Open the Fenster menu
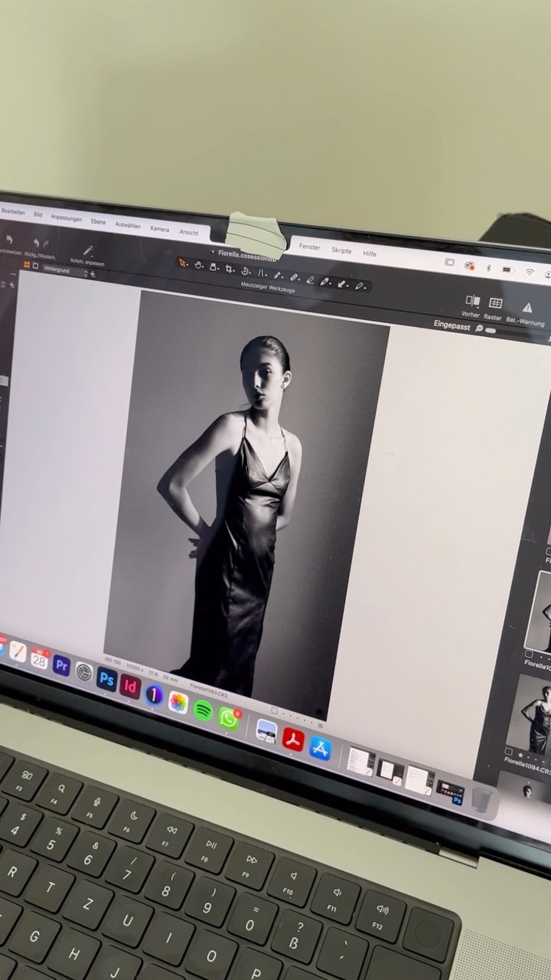This screenshot has width=551, height=980. pos(309,247)
